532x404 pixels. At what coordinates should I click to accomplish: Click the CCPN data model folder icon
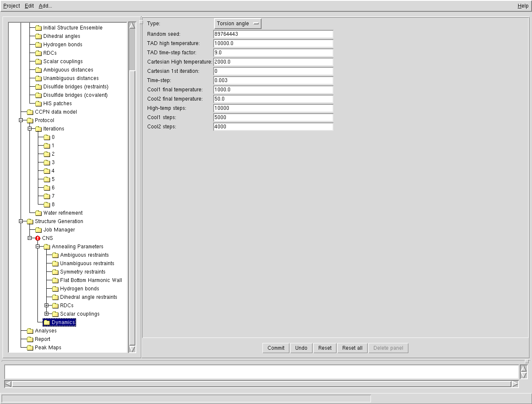[30, 112]
